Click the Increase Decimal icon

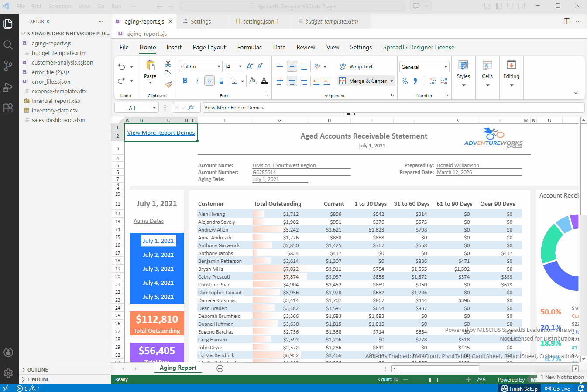pos(433,81)
